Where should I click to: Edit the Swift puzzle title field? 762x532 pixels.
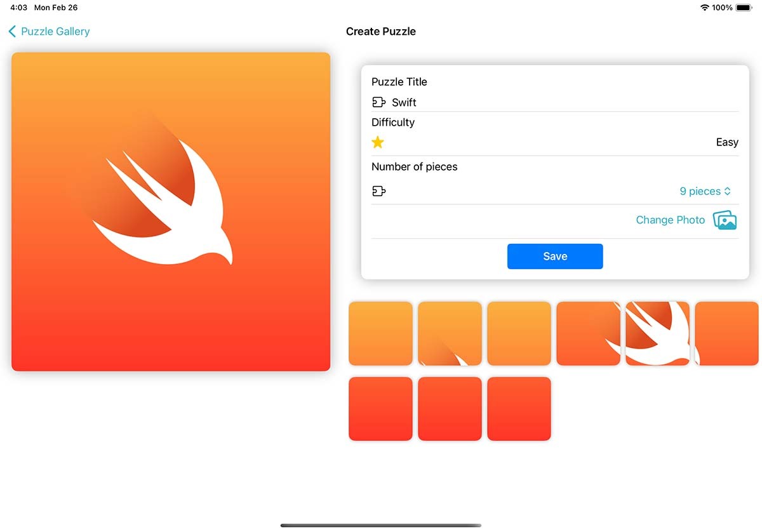coord(555,102)
